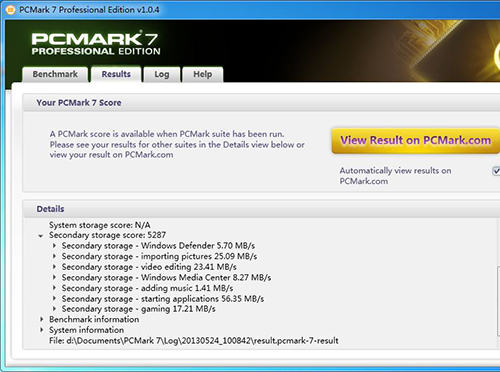Expand the Windows Defender storage result
500x372 pixels.
click(54, 246)
